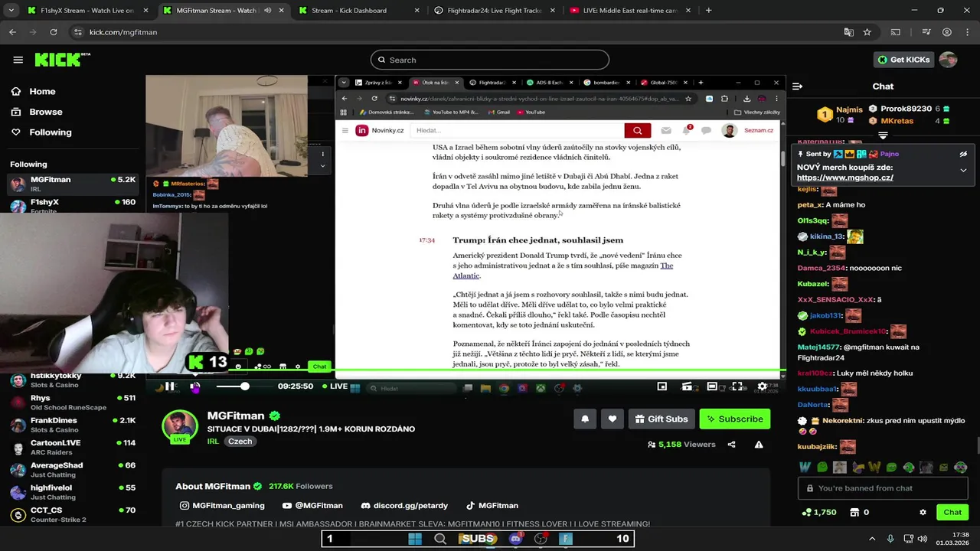Open MGFitman in Following list
The height and width of the screenshot is (551, 980).
point(73,184)
